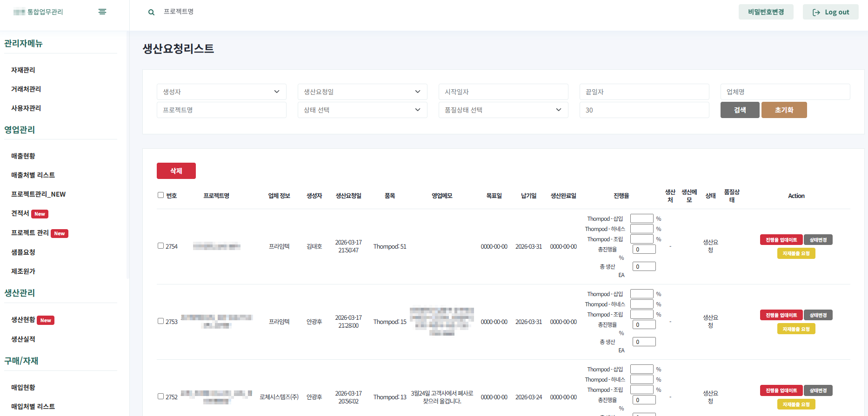Click the 업체명 input field
The height and width of the screenshot is (416, 868).
coord(785,92)
